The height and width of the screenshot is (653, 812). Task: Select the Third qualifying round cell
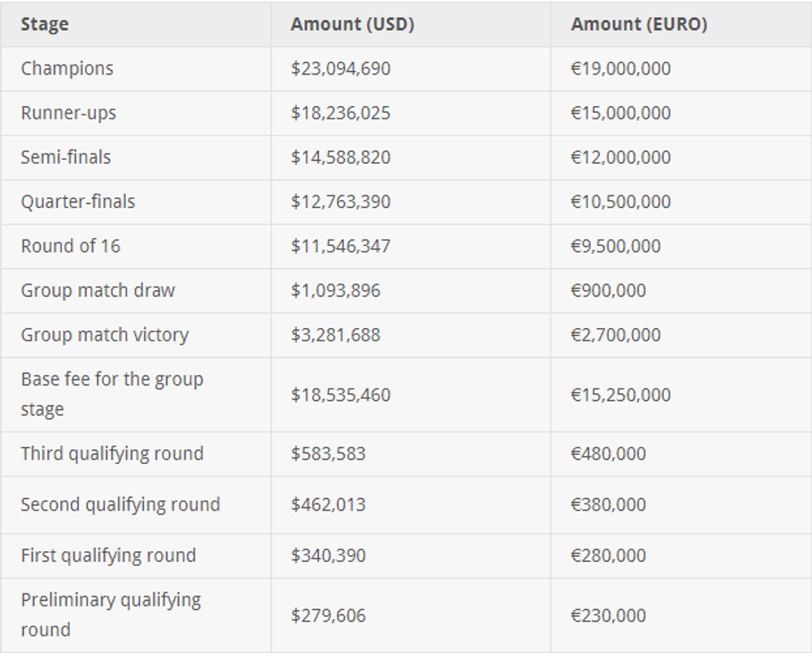[x=112, y=454]
